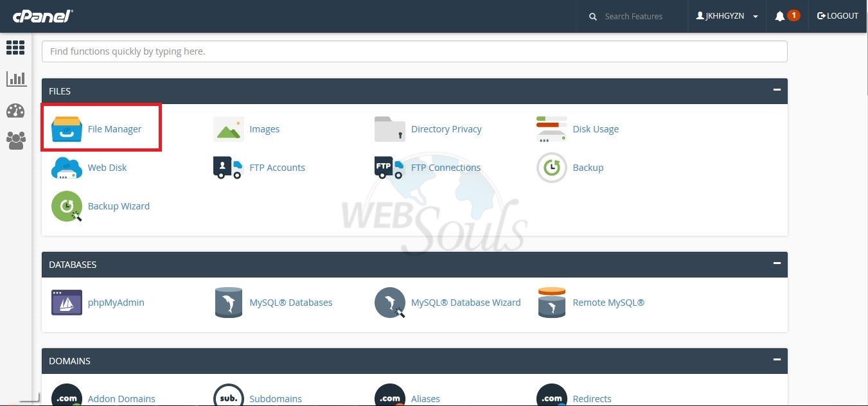Open the File Manager icon
This screenshot has height=406, width=868.
67,129
